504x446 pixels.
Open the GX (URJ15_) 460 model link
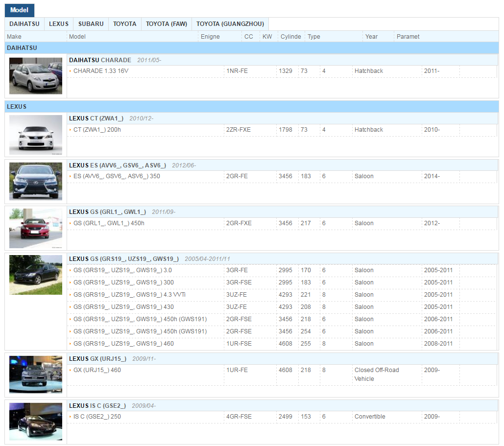tap(97, 370)
